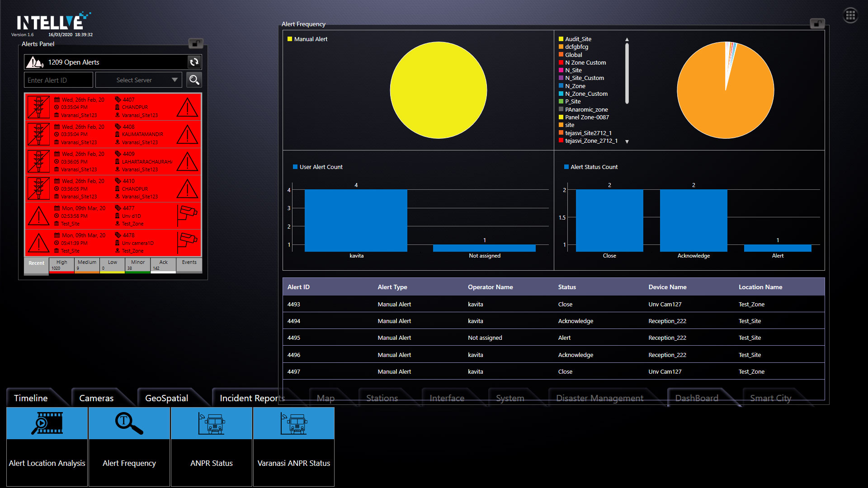Click the Alert Type column header
Viewport: 868px width, 488px height.
(x=392, y=287)
